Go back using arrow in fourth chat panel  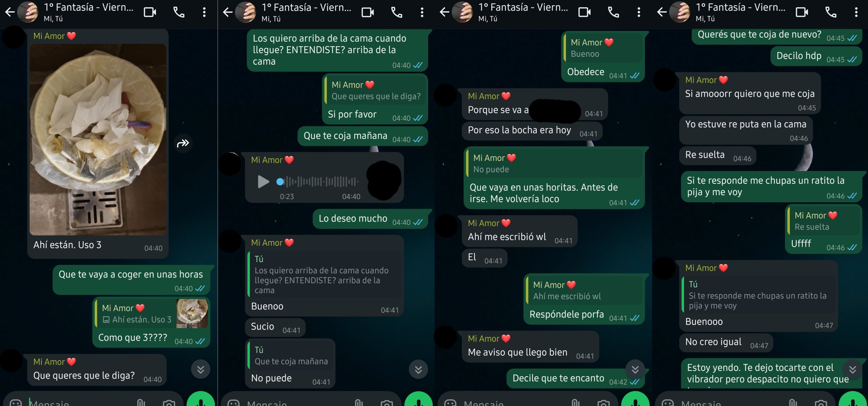pyautogui.click(x=662, y=13)
